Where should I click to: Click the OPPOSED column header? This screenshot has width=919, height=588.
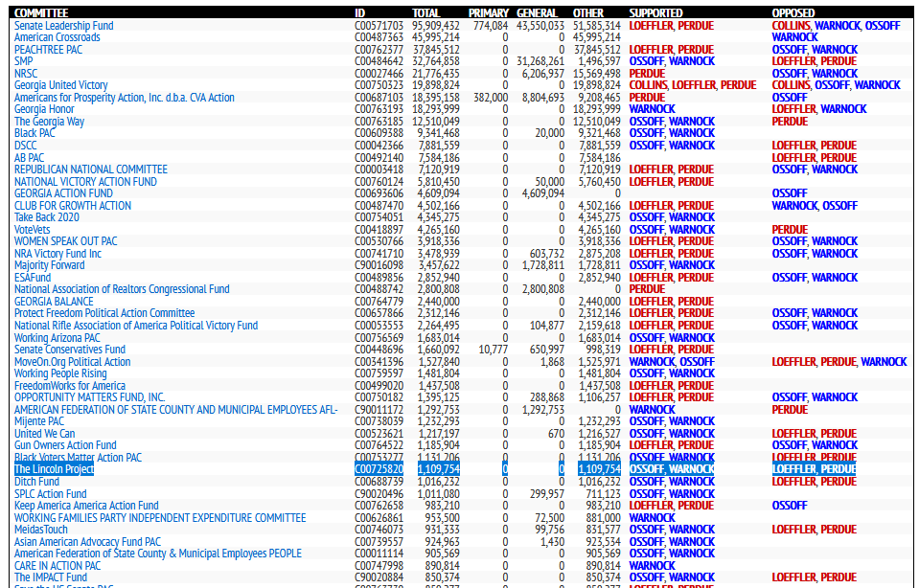tap(793, 12)
